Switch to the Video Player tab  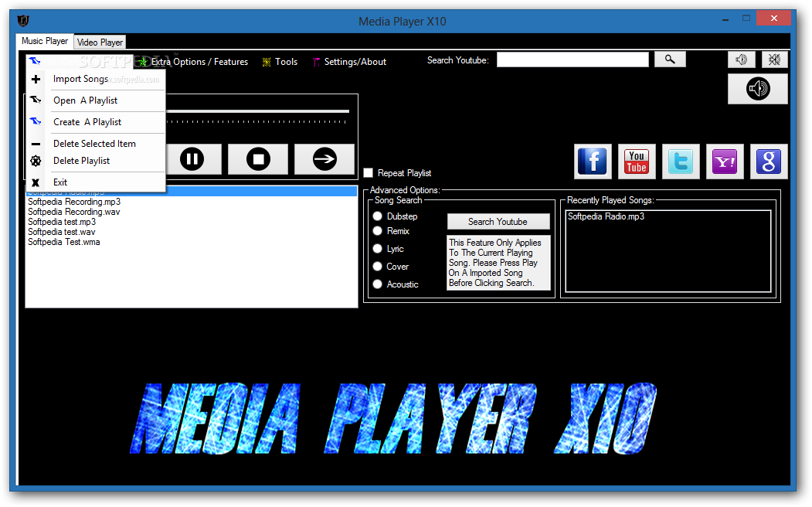pyautogui.click(x=100, y=43)
